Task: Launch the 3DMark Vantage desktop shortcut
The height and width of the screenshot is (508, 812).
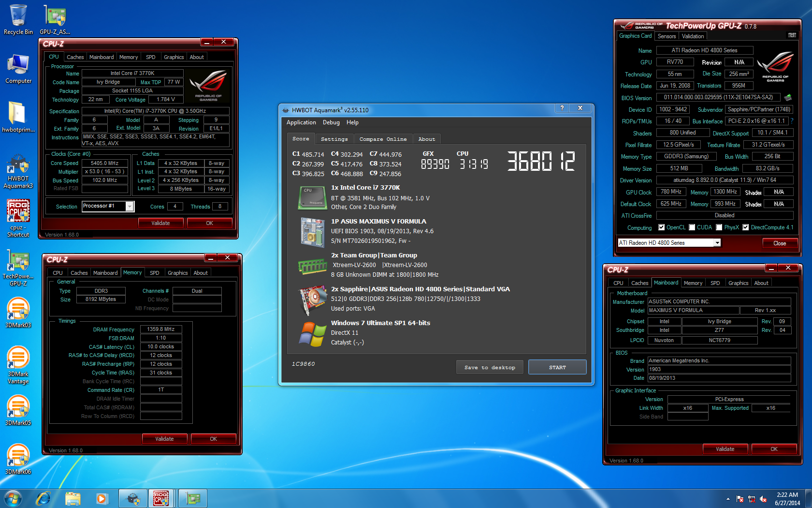Action: click(x=18, y=365)
